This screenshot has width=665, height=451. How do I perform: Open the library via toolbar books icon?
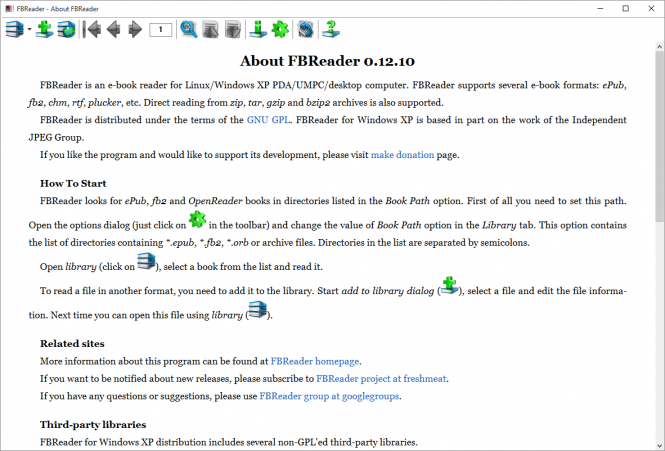tap(15, 30)
